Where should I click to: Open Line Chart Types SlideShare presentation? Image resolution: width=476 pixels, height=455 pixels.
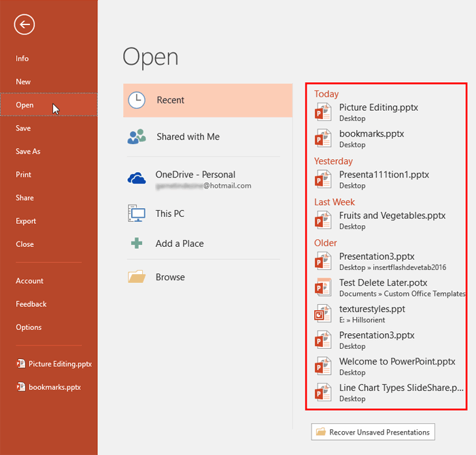click(401, 388)
